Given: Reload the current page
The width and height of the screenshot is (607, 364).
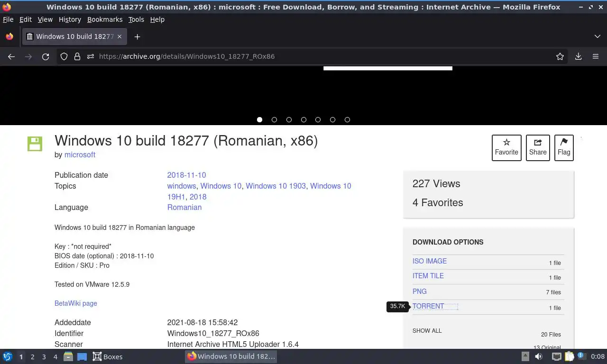Looking at the screenshot, I should click(46, 56).
